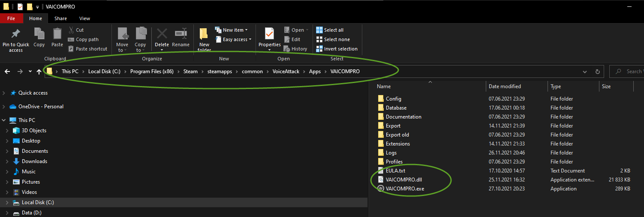Select Pictures in navigation pane
The height and width of the screenshot is (217, 644).
(31, 182)
